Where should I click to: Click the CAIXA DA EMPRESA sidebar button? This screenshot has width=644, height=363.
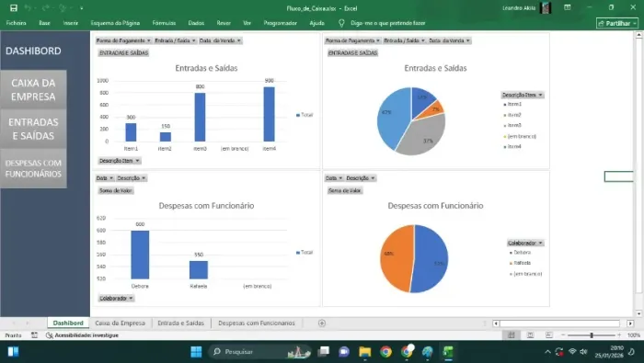pyautogui.click(x=33, y=89)
